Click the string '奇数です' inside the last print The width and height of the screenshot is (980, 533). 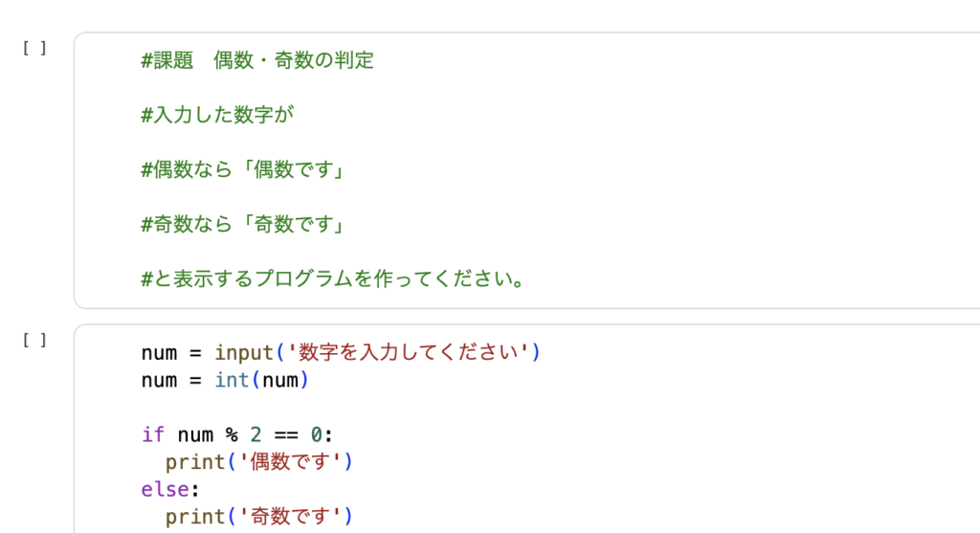[296, 518]
